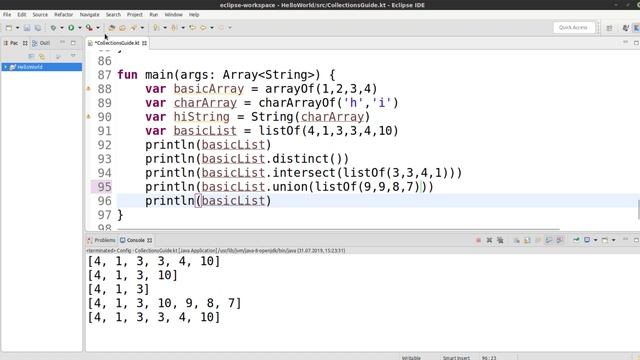Screen dimensions: 640x360
Task: Click the Back navigation arrow icon
Action: point(203,28)
